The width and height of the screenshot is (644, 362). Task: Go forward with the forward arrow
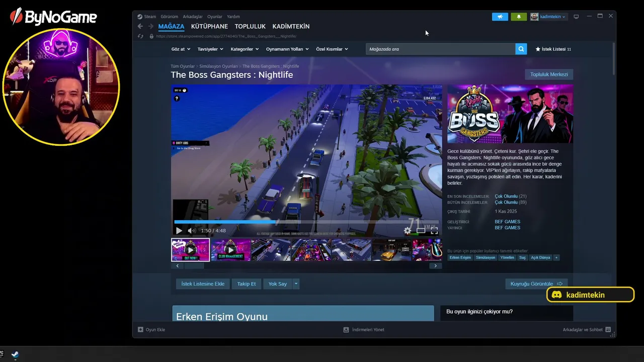(150, 26)
